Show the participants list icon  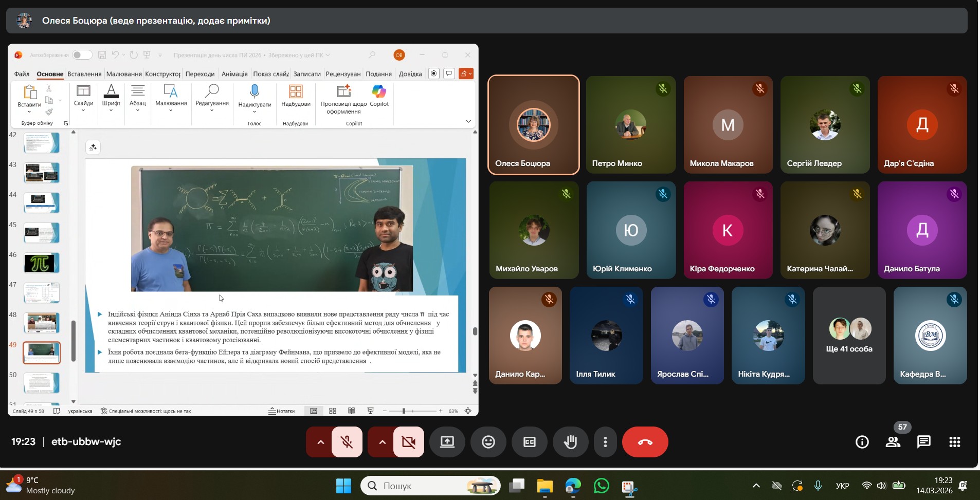(893, 442)
